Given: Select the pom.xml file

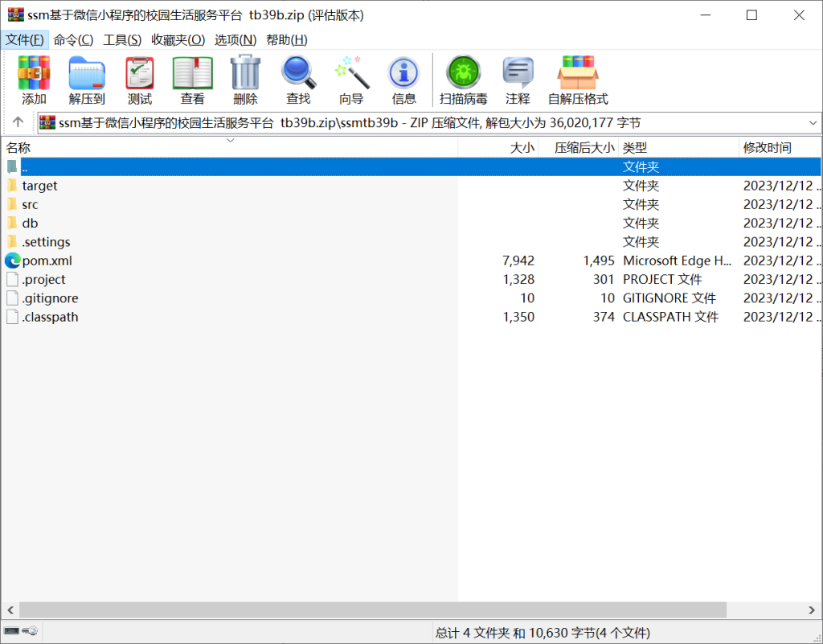Looking at the screenshot, I should 47,260.
